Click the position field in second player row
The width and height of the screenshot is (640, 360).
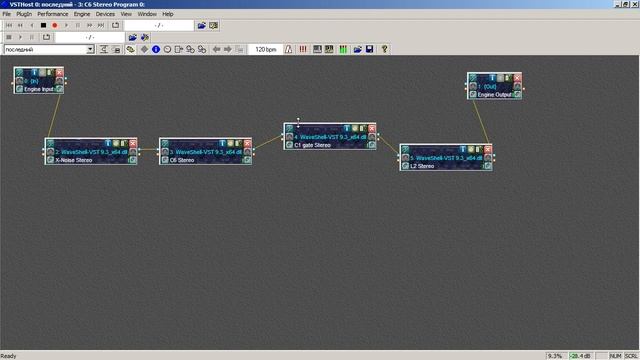pyautogui.click(x=90, y=37)
